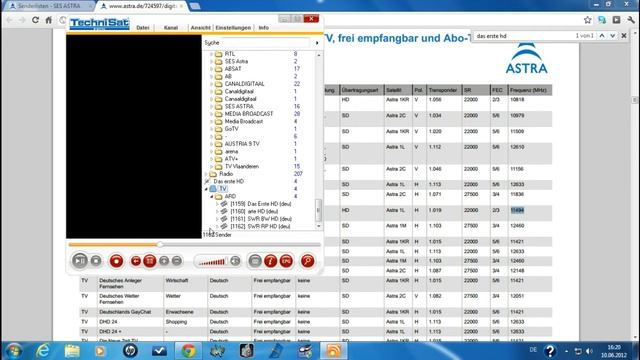Click the find bar 'das erste hd' field

524,36
